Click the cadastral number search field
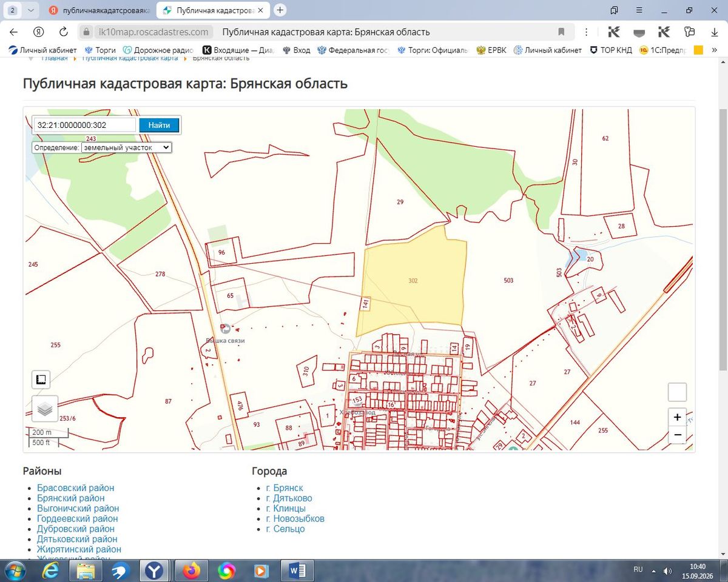 pyautogui.click(x=84, y=125)
